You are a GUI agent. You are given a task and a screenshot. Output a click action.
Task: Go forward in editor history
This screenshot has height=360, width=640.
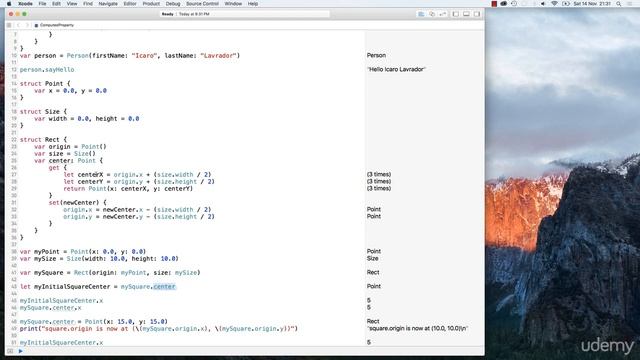pyautogui.click(x=27, y=25)
